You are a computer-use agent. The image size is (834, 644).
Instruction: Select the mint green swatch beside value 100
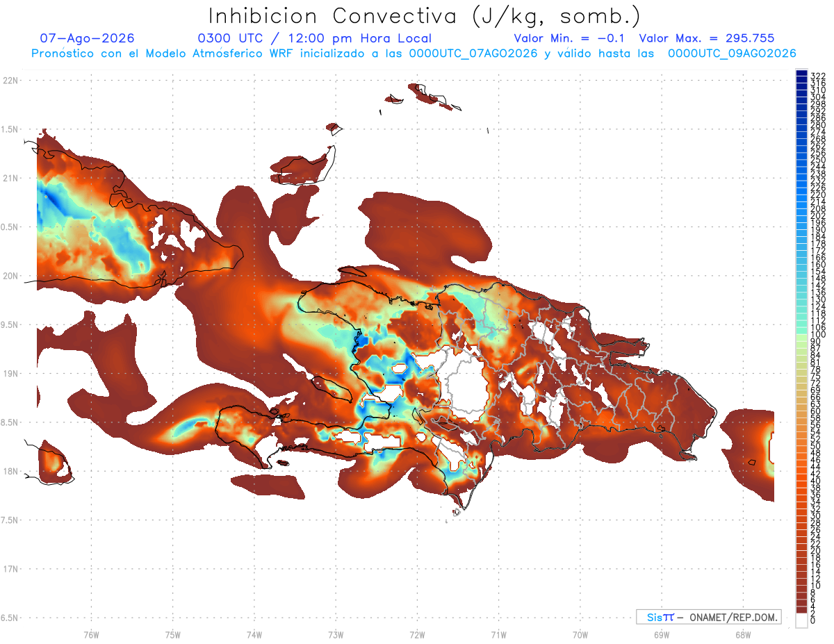coord(801,331)
